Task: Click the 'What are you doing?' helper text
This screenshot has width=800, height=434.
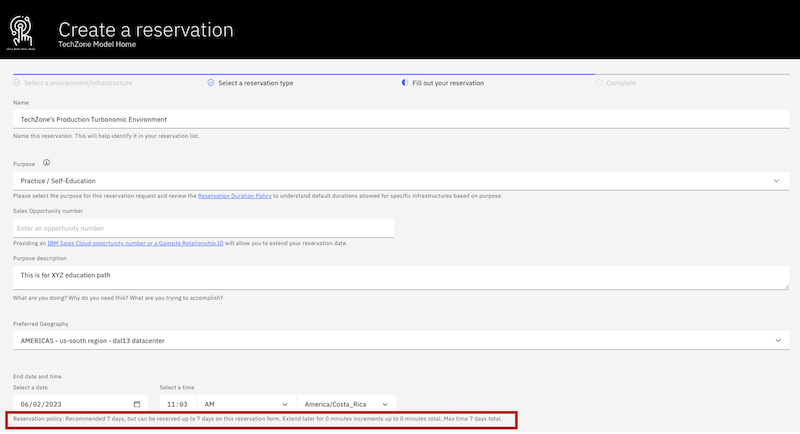Action: tap(118, 298)
